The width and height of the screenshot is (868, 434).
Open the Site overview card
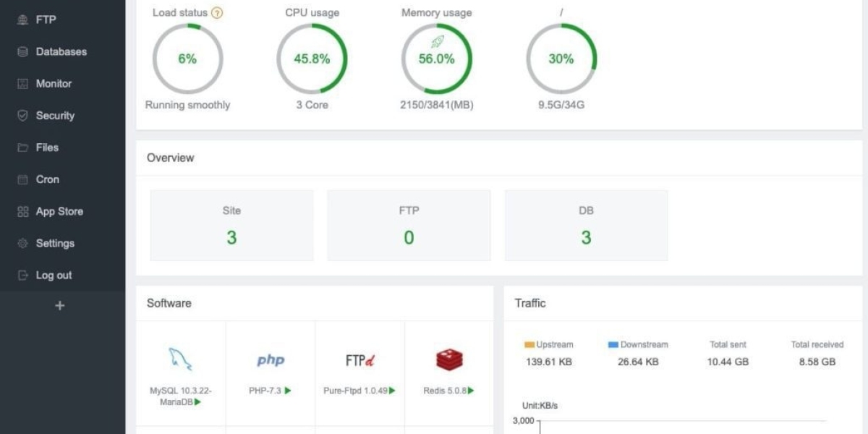231,225
